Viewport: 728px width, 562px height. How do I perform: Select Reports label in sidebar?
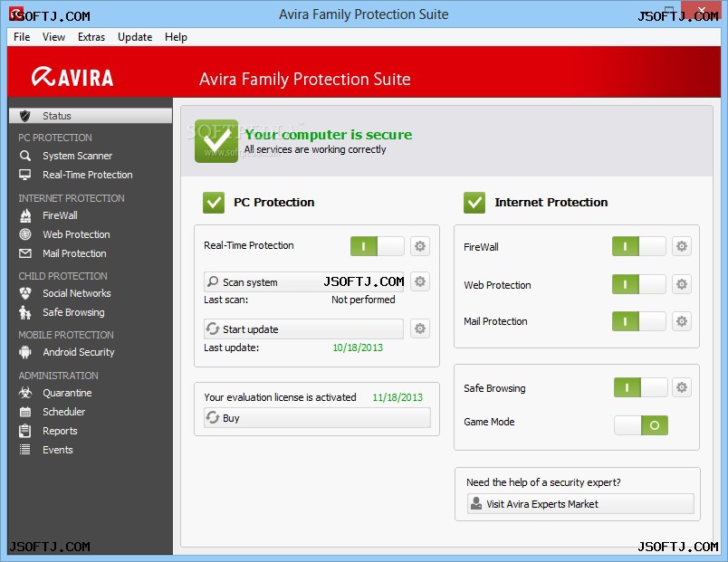pos(61,431)
